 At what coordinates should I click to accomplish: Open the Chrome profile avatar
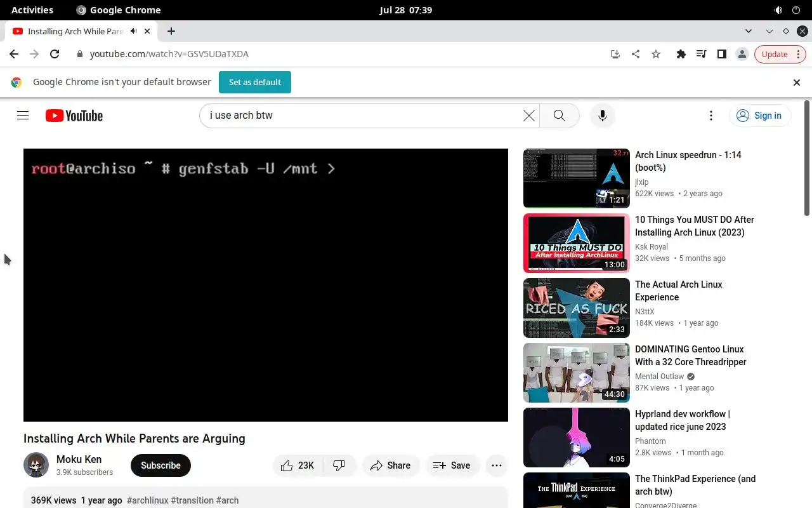(742, 54)
